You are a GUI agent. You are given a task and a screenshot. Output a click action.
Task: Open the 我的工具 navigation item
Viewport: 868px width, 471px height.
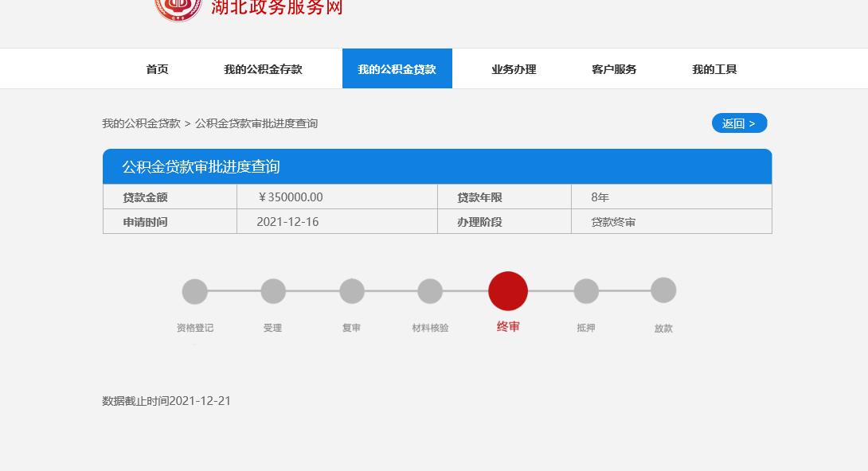714,69
